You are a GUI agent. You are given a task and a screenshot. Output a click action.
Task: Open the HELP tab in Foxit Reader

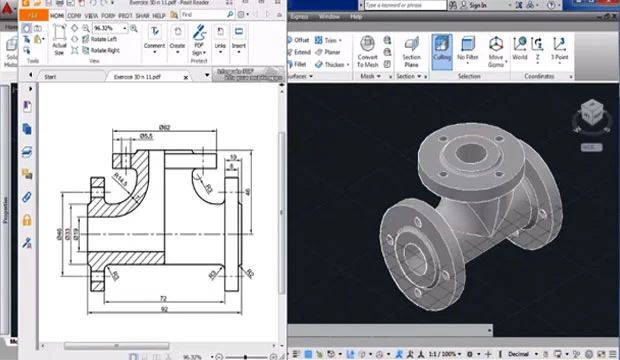click(x=159, y=16)
